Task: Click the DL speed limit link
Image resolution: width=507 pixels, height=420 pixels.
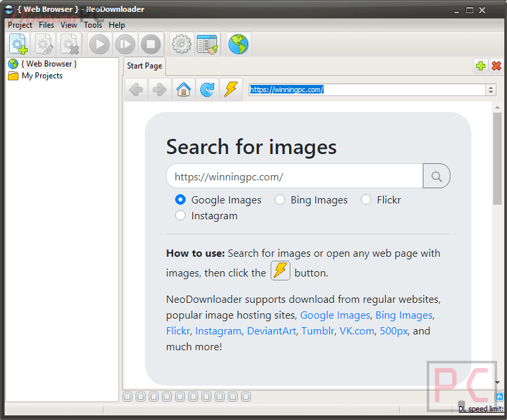Action: 481,409
